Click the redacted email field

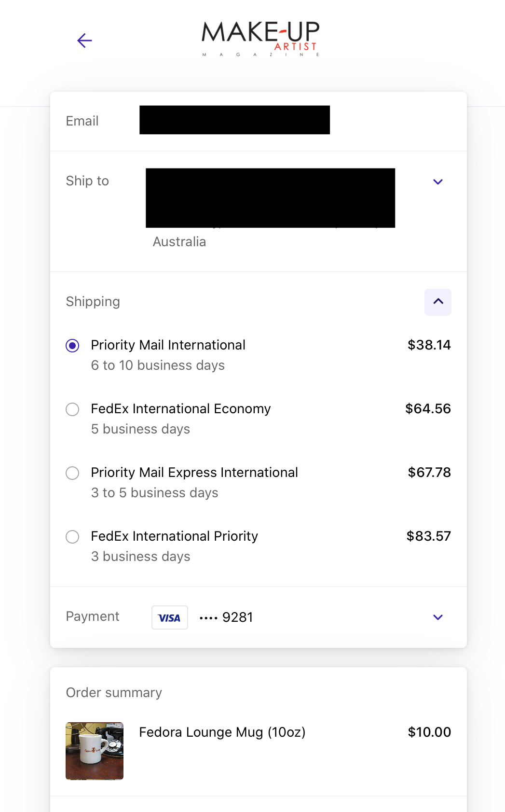pyautogui.click(x=234, y=120)
